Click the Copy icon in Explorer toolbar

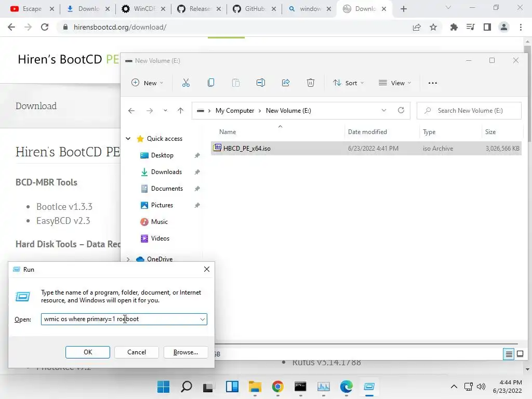[x=211, y=83]
